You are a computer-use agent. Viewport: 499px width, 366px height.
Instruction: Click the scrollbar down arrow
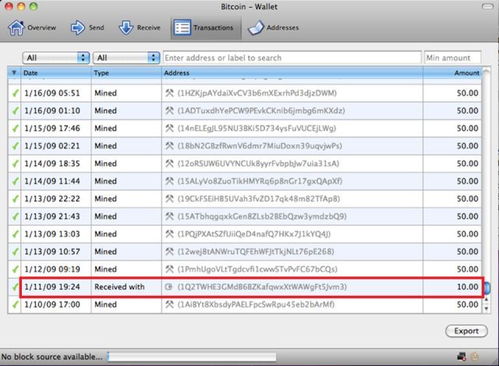487,309
